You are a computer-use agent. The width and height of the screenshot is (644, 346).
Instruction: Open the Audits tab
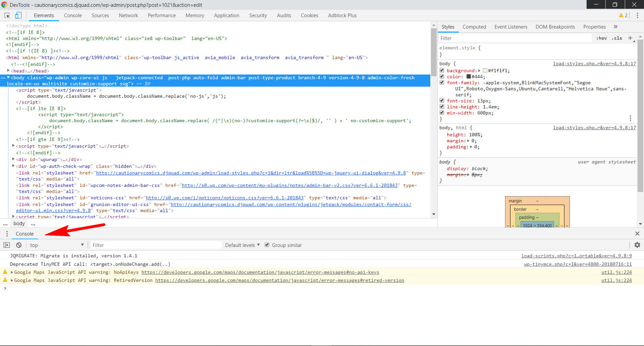tap(284, 15)
